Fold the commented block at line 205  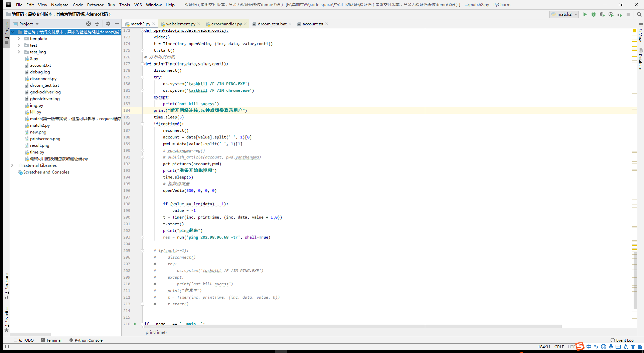(x=142, y=251)
